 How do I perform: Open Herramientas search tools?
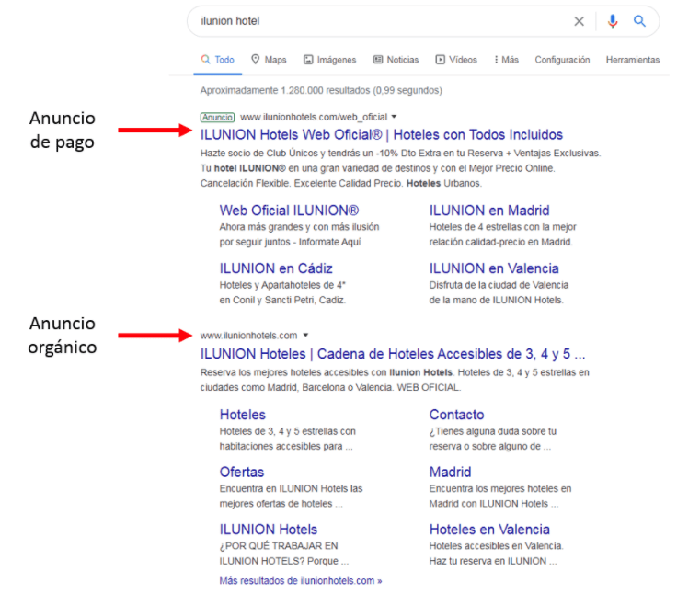coord(633,60)
